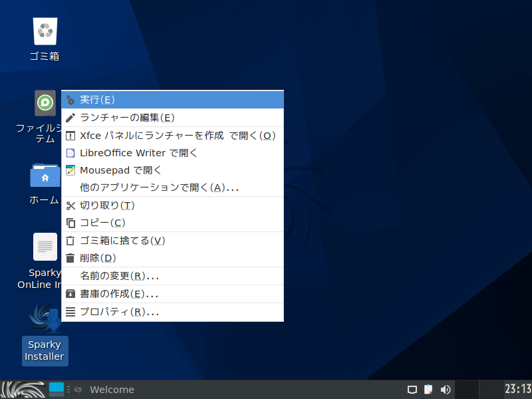Select 他のアプリケーションで開く(A)...
Viewport: 532px width, 399px height.
(172, 188)
